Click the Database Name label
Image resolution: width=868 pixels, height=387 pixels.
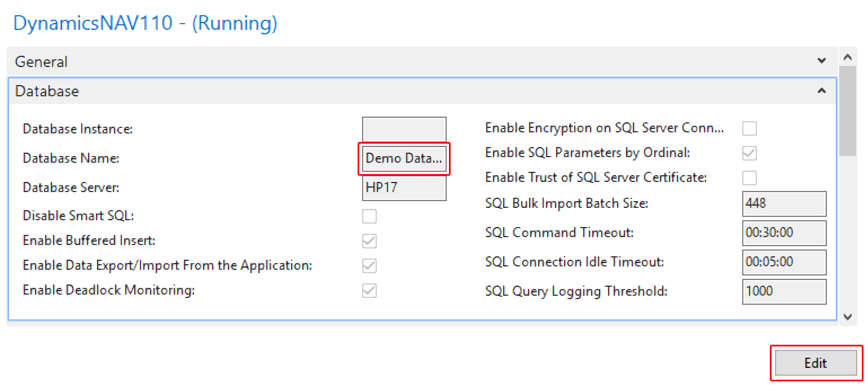[71, 159]
